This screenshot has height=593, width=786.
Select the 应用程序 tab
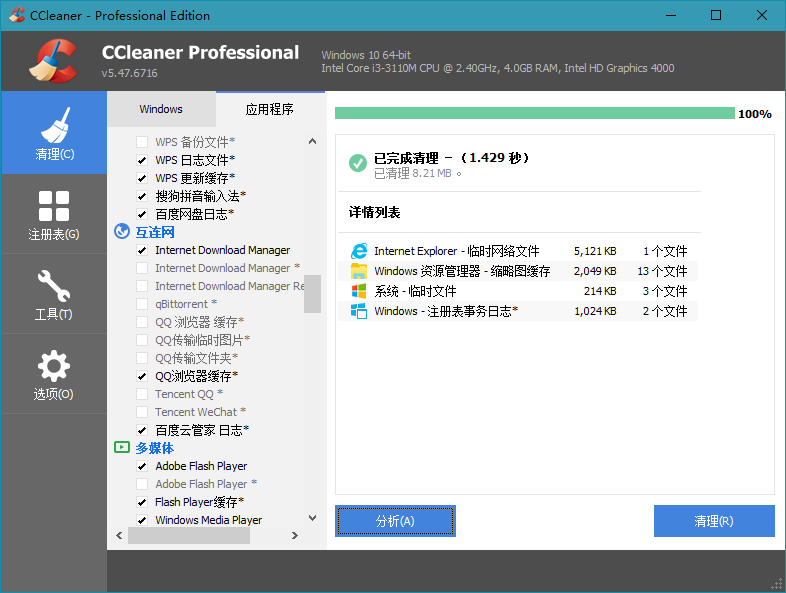[270, 109]
